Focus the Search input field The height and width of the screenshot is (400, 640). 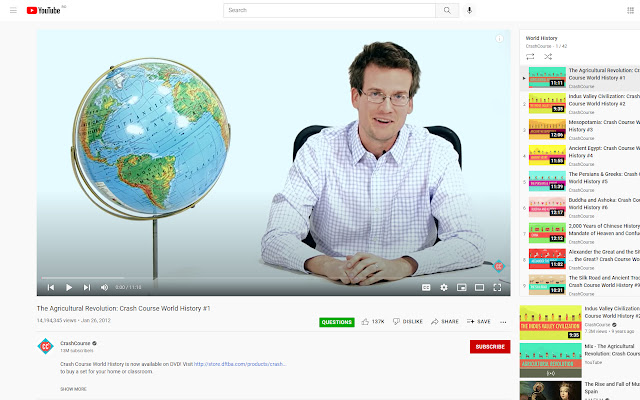pyautogui.click(x=329, y=10)
